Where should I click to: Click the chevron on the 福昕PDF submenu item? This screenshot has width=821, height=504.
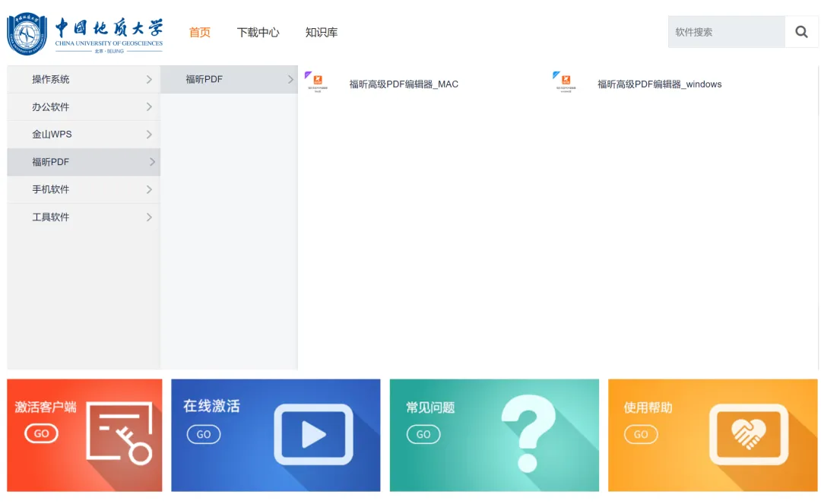(290, 80)
